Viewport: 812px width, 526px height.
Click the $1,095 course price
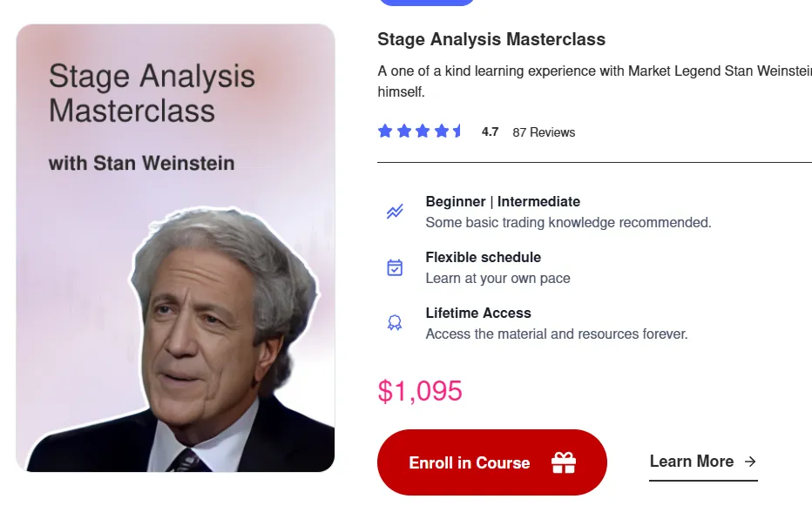(420, 391)
